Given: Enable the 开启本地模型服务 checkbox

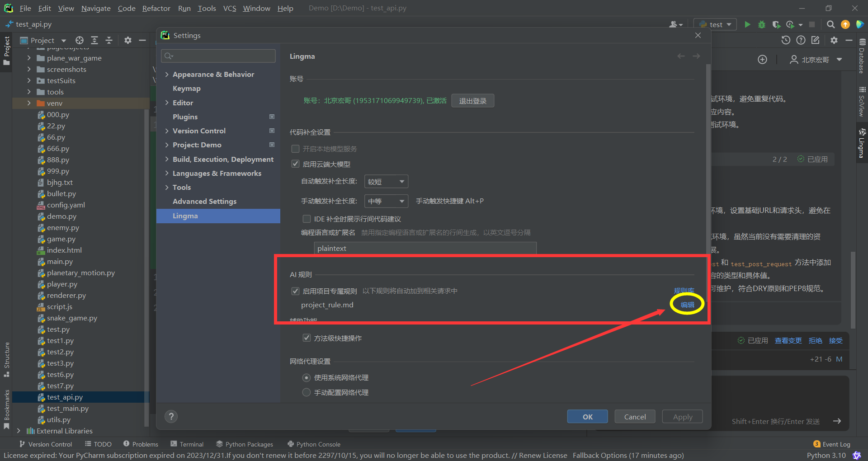Looking at the screenshot, I should click(x=296, y=149).
